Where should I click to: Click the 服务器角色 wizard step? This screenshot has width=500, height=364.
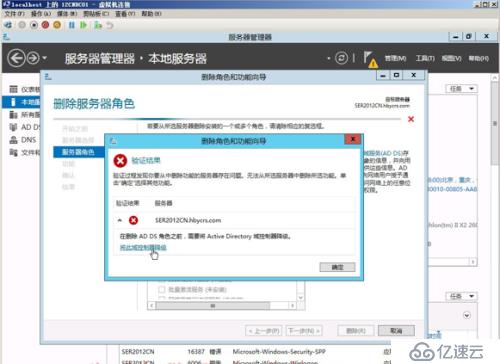pos(79,152)
